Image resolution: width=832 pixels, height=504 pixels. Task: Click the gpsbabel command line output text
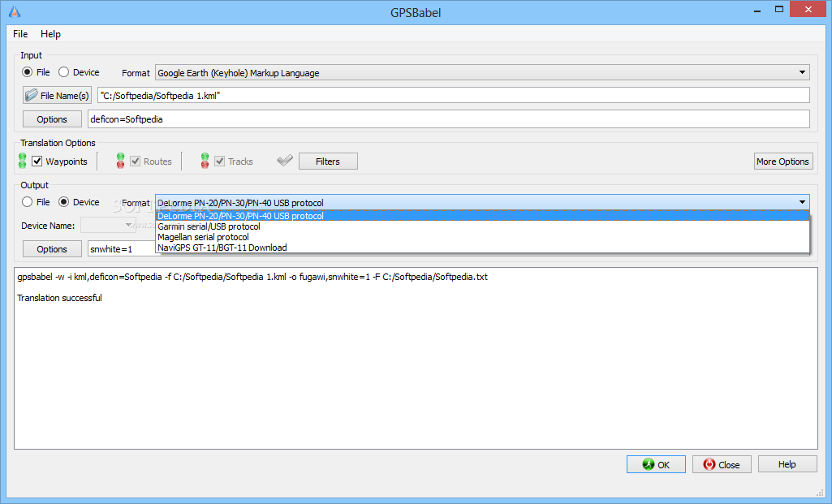pos(252,277)
